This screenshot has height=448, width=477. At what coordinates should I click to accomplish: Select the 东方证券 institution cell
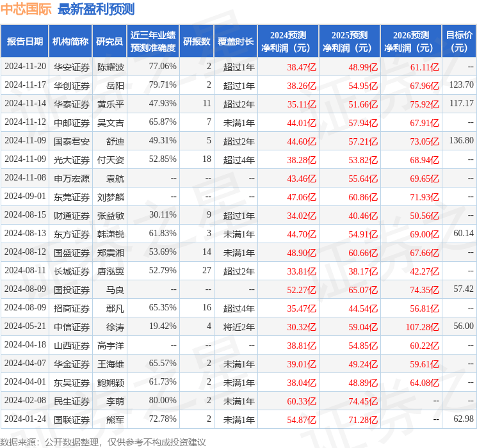(x=72, y=234)
